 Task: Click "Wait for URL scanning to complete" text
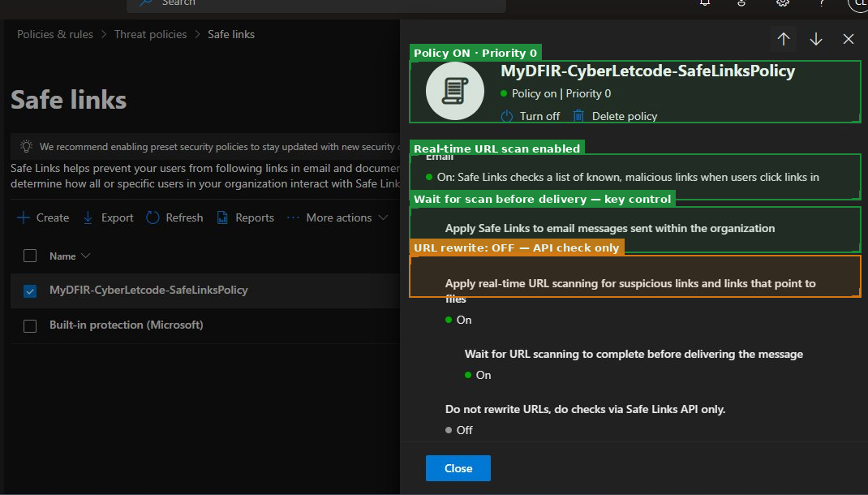(x=634, y=354)
